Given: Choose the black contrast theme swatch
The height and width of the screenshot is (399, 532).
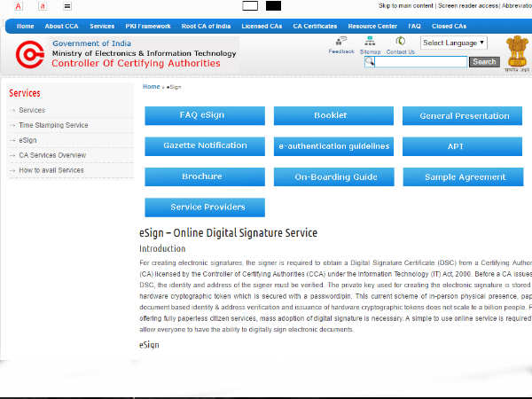Looking at the screenshot, I should 273,6.
